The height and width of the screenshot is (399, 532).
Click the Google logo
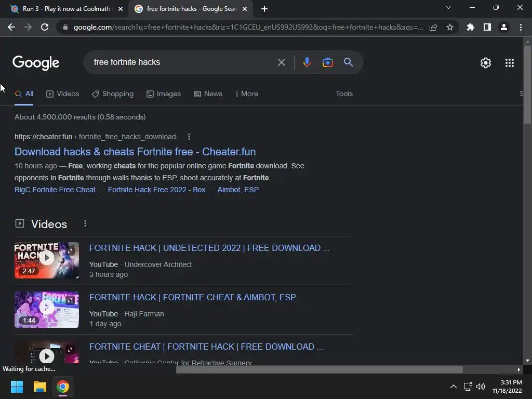tap(36, 63)
